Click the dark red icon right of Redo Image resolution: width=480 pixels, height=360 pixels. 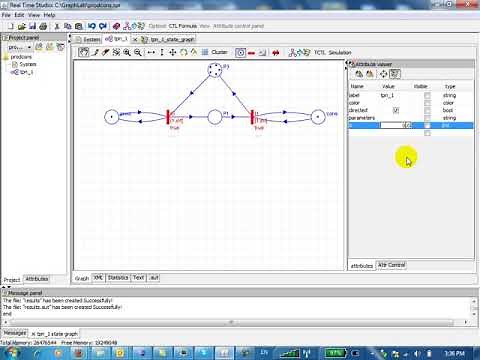point(116,26)
